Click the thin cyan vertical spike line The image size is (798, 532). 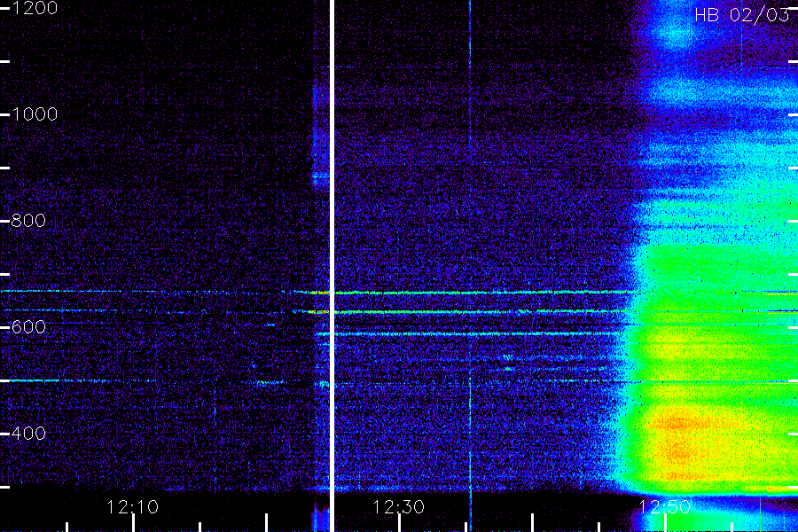(x=470, y=266)
